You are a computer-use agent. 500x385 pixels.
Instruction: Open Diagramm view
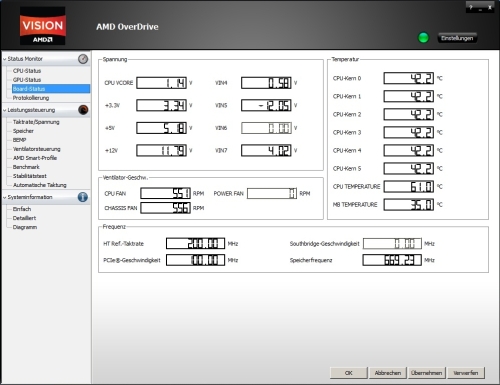(x=25, y=227)
